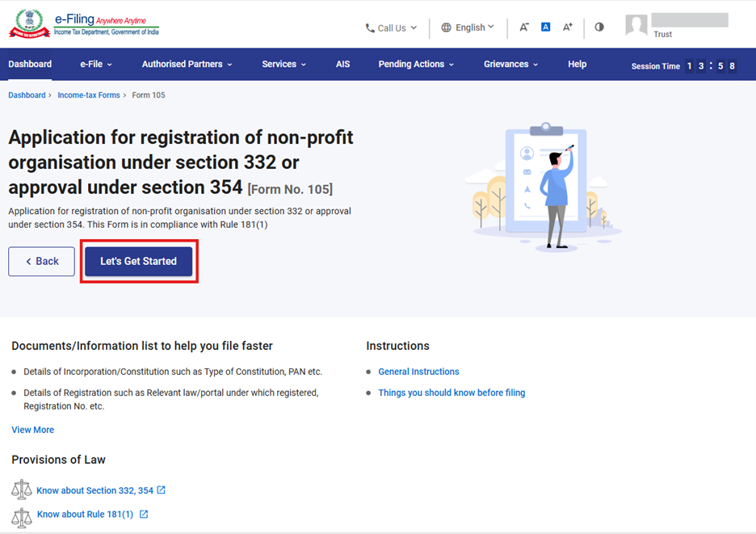Open the General Instructions link
The height and width of the screenshot is (534, 756).
point(418,372)
